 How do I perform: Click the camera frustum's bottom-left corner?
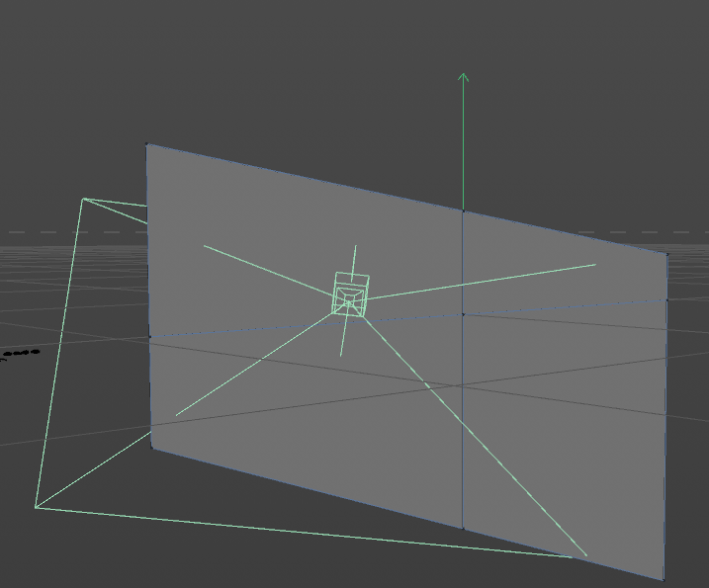coord(36,508)
